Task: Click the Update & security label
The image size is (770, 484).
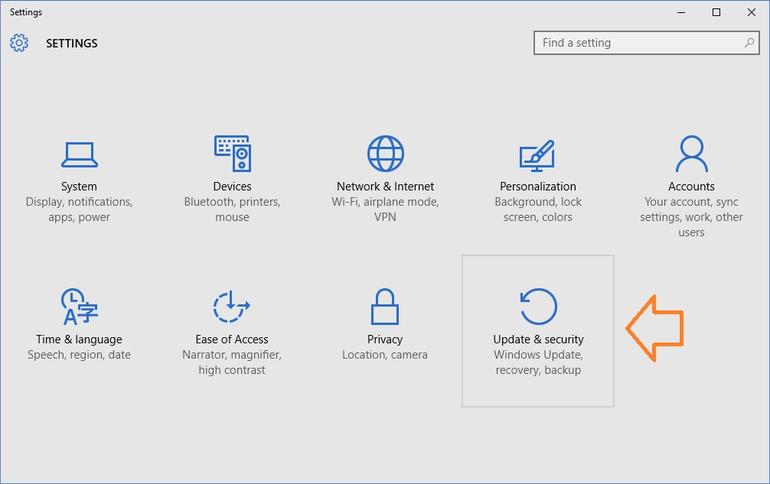Action: click(x=538, y=339)
